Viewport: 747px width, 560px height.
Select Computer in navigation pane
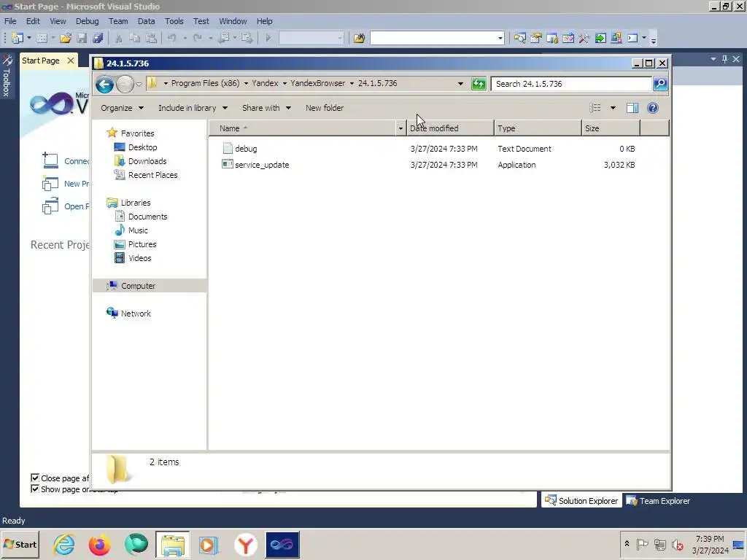click(x=138, y=286)
